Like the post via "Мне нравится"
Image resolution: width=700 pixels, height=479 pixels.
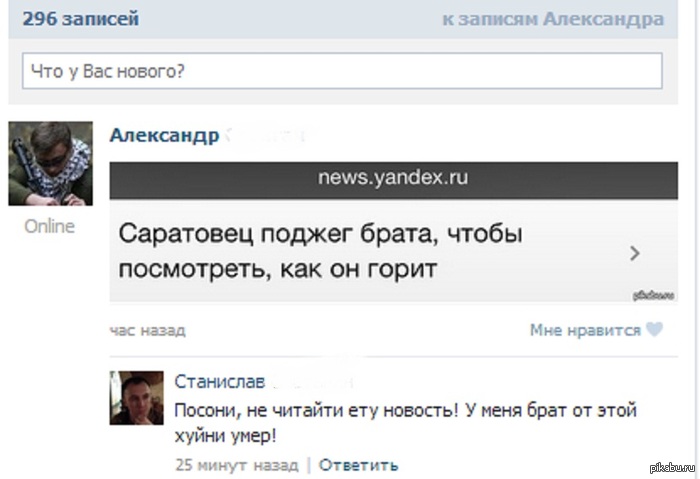tap(585, 330)
